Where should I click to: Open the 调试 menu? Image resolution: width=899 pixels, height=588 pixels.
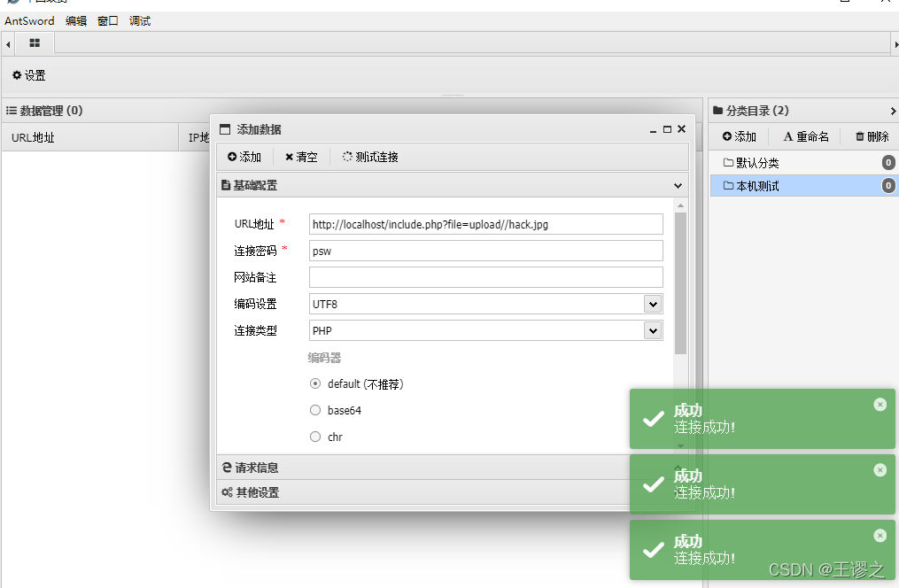[140, 21]
